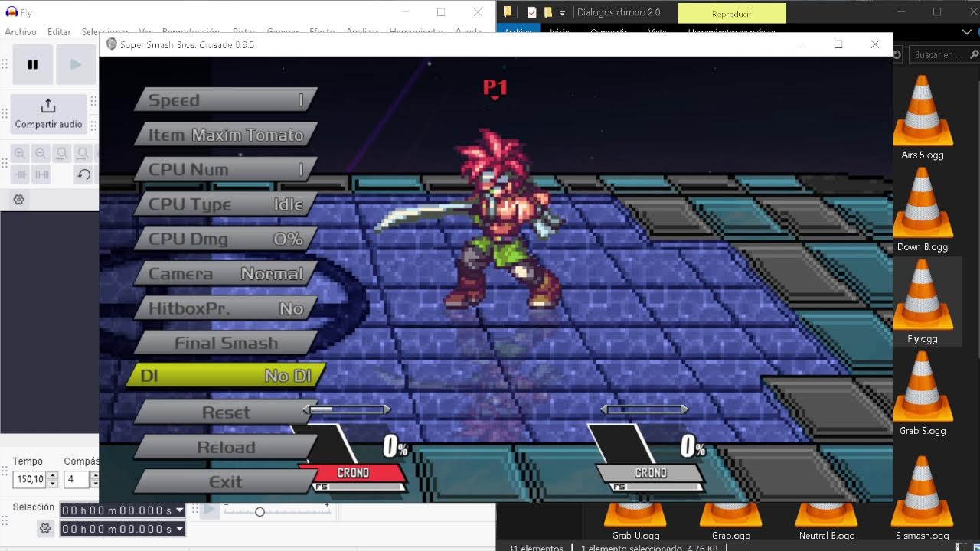Pause playback in Audacity
Image resolution: width=980 pixels, height=551 pixels.
pyautogui.click(x=33, y=64)
